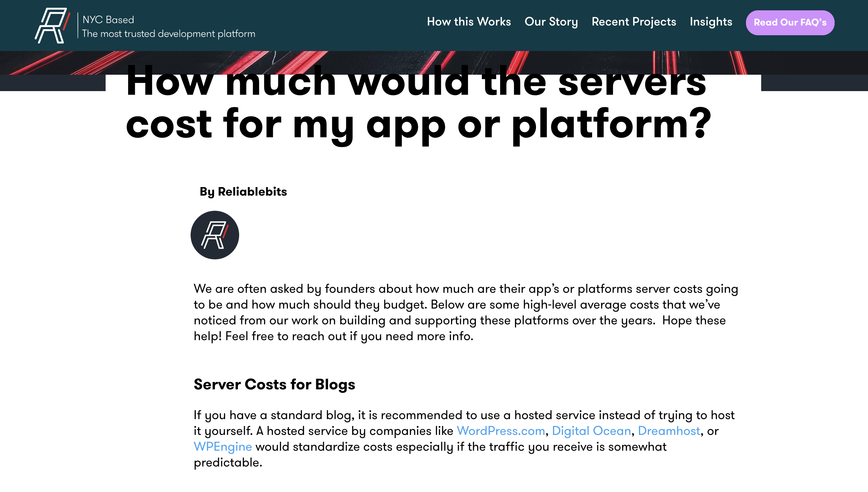Visit the Dreamhost hyperlink

tap(669, 431)
